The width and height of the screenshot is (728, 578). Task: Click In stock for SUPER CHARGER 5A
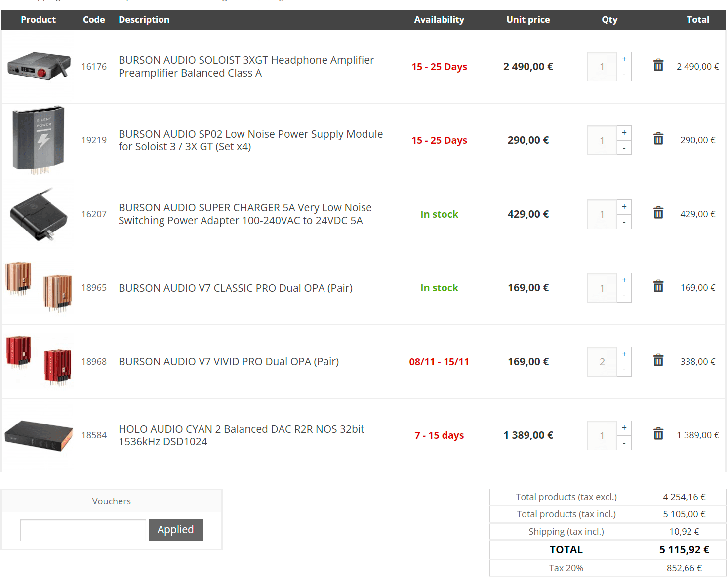[x=439, y=214]
